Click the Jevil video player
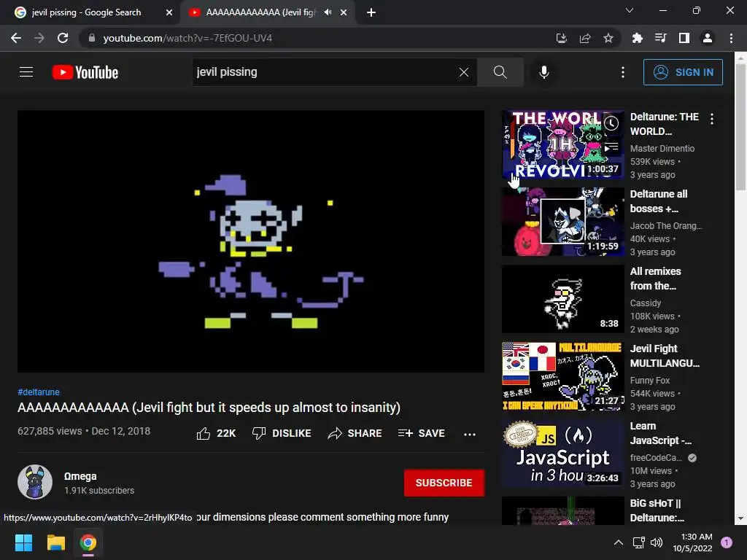747x560 pixels. point(251,241)
